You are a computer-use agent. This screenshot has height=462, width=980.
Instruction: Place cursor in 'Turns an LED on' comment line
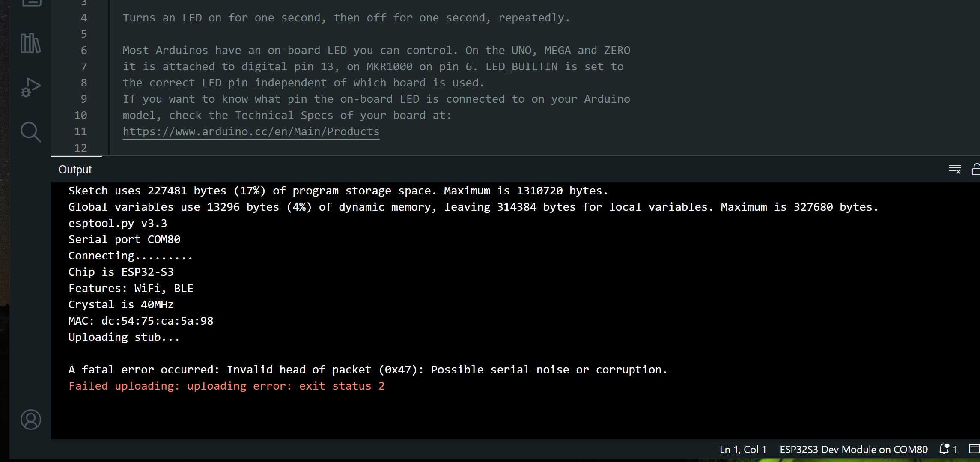[346, 18]
